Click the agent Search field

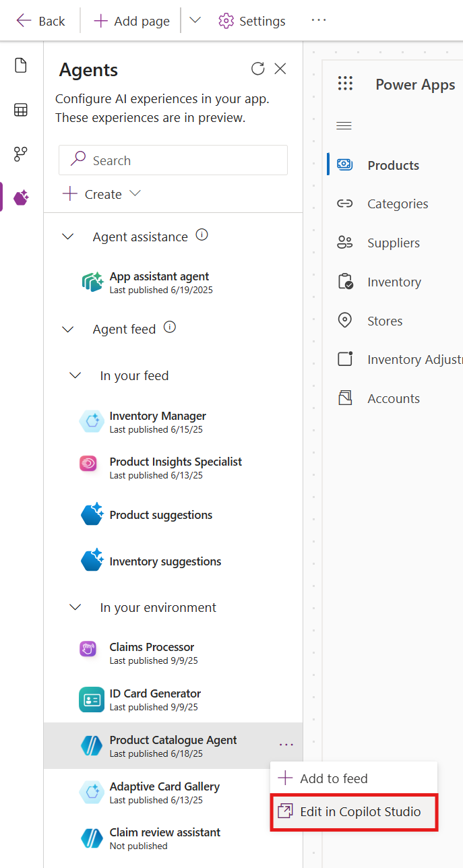click(173, 160)
